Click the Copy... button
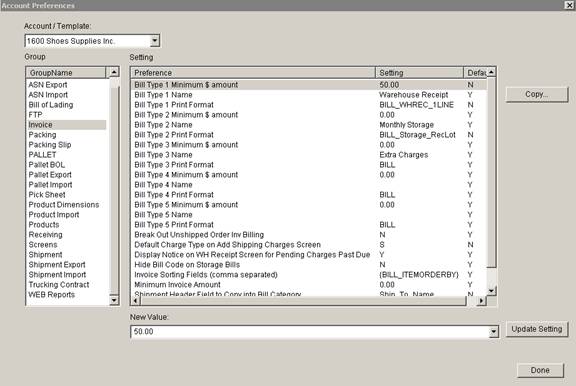Screen dimensions: 576x386 536,94
